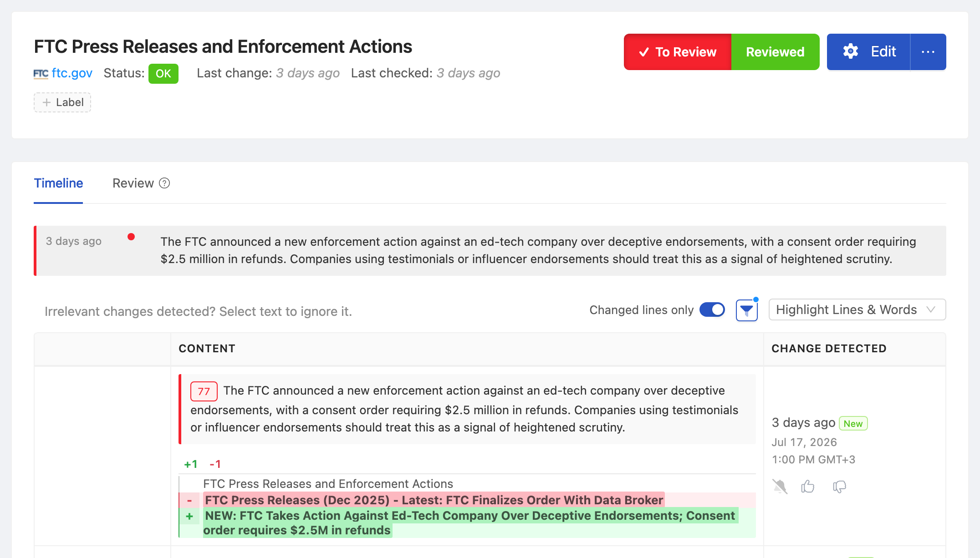Click the AI summary box in the Content column

[467, 409]
